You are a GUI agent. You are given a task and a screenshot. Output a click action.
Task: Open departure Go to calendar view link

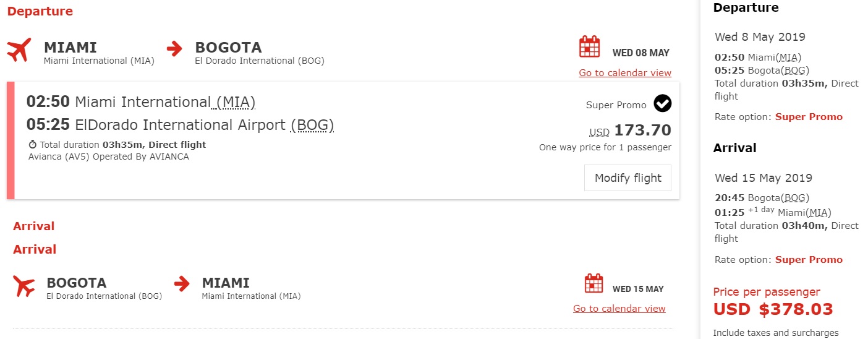click(x=624, y=73)
